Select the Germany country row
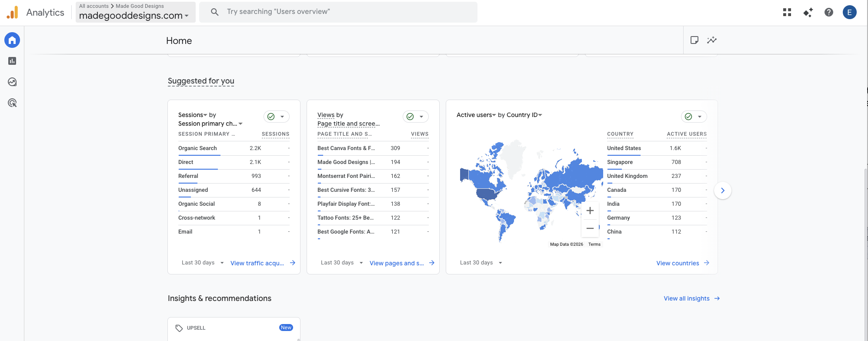The height and width of the screenshot is (341, 868). [657, 218]
